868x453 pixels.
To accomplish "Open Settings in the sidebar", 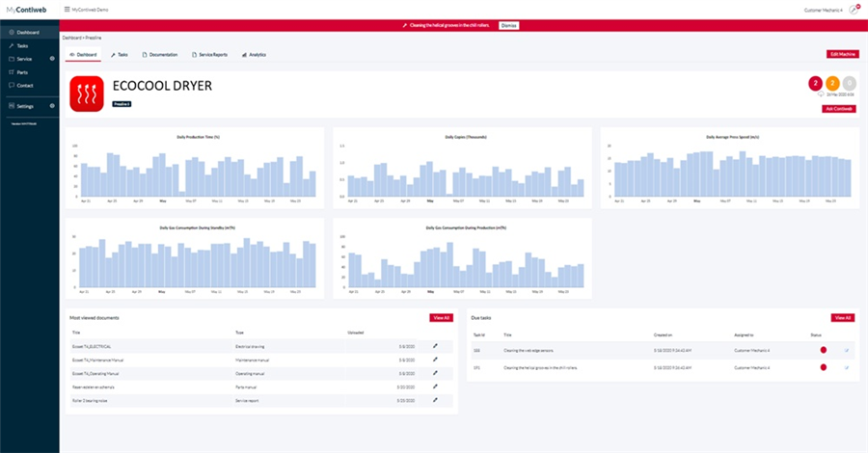I will tap(24, 106).
